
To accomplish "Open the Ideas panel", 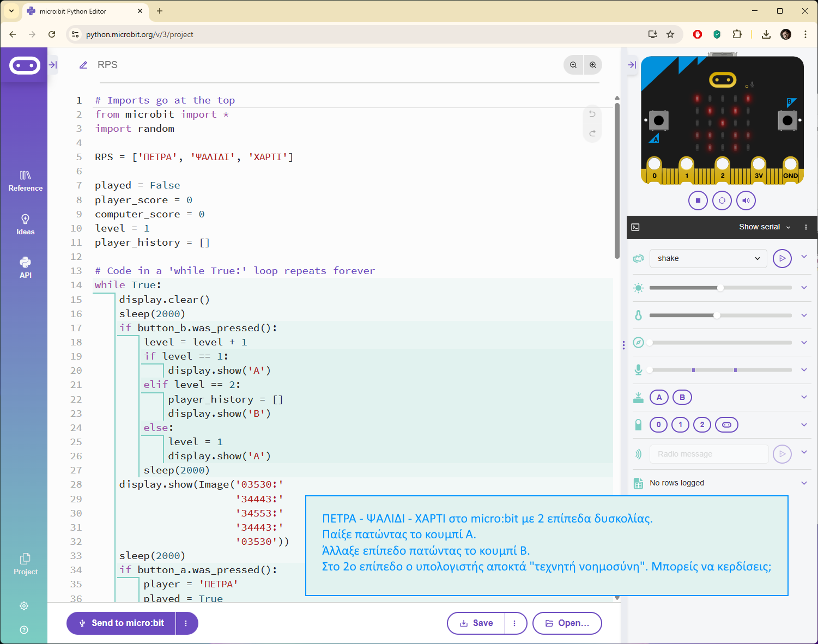I will tap(25, 224).
